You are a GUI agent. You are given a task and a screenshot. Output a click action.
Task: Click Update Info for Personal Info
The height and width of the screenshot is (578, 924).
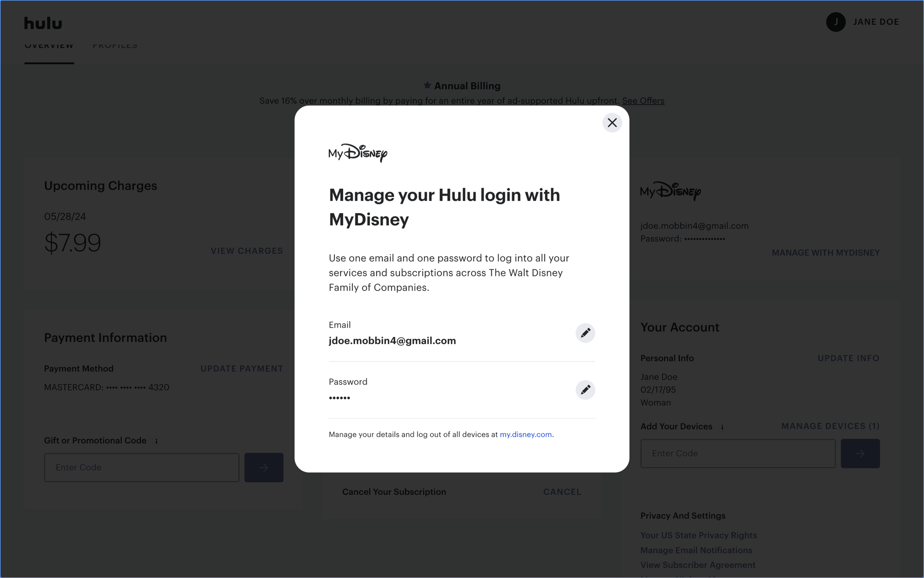click(848, 358)
